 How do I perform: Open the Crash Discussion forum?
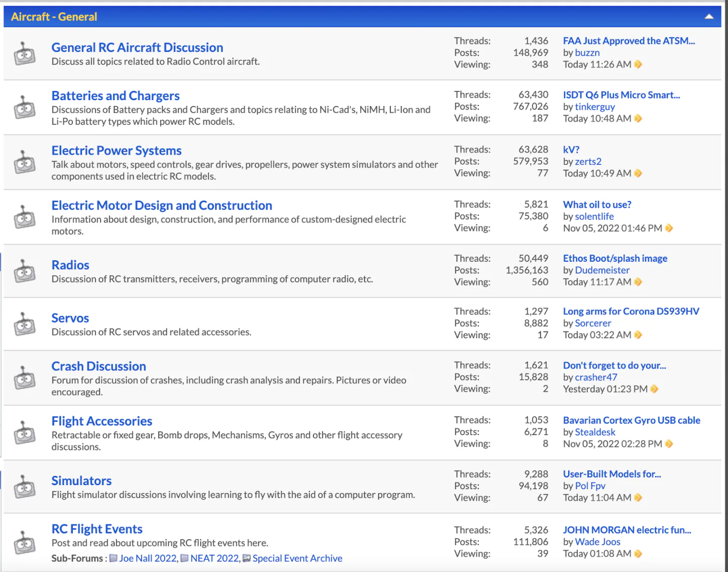click(99, 366)
